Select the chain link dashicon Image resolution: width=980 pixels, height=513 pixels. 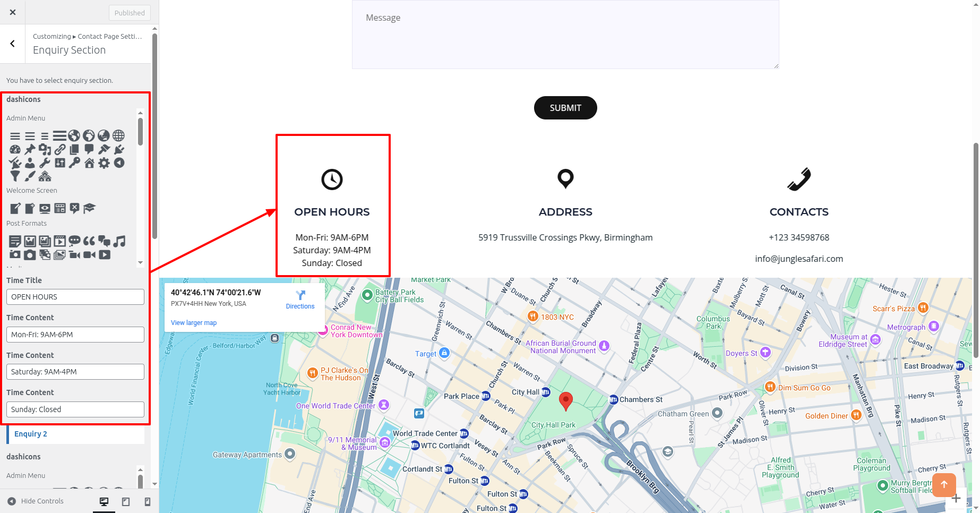point(60,150)
